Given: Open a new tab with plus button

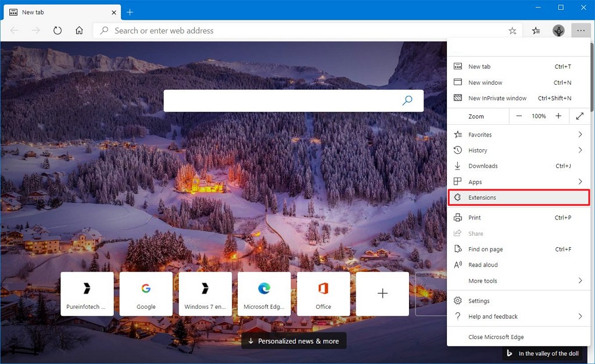Looking at the screenshot, I should tap(130, 12).
